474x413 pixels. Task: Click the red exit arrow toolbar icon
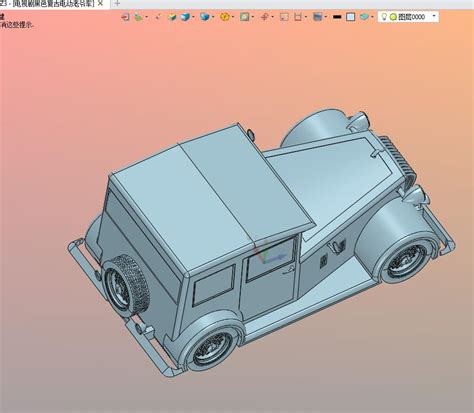click(125, 17)
